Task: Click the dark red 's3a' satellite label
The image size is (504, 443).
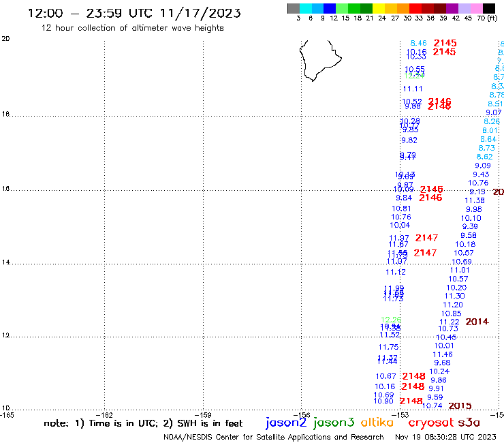Action: [x=469, y=423]
